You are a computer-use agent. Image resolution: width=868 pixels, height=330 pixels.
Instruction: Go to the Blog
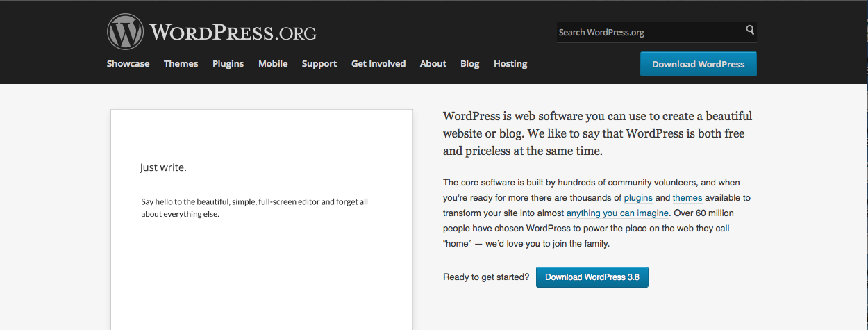click(470, 63)
